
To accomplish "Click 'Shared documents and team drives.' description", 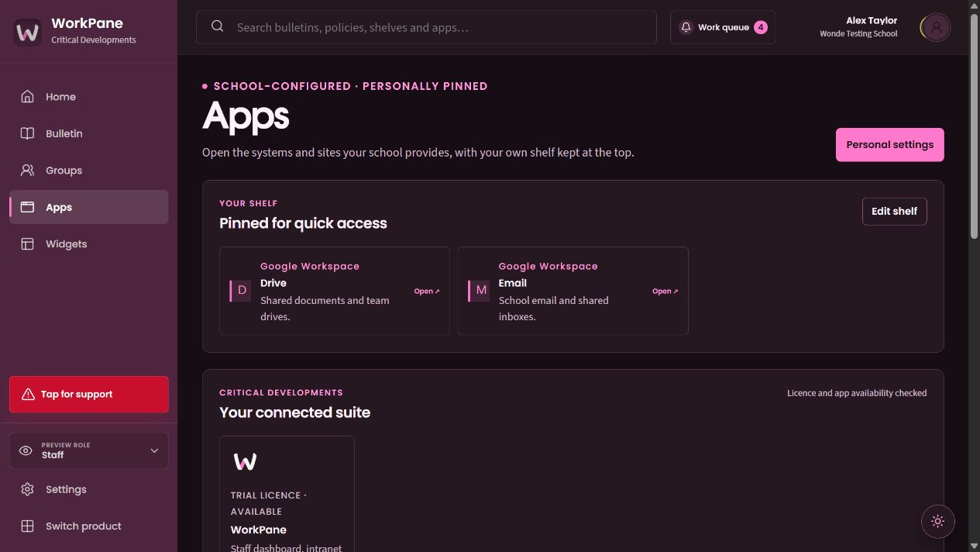I will pos(325,309).
